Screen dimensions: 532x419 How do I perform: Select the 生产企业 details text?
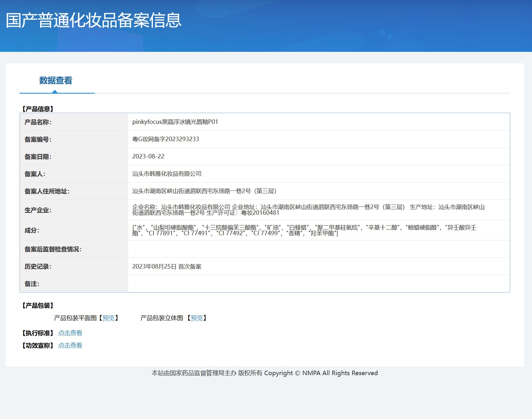tap(309, 210)
